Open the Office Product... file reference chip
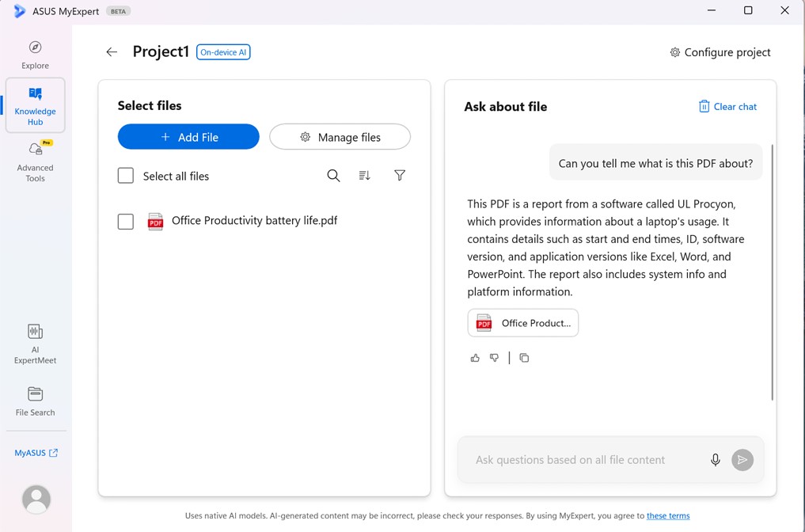 point(522,323)
